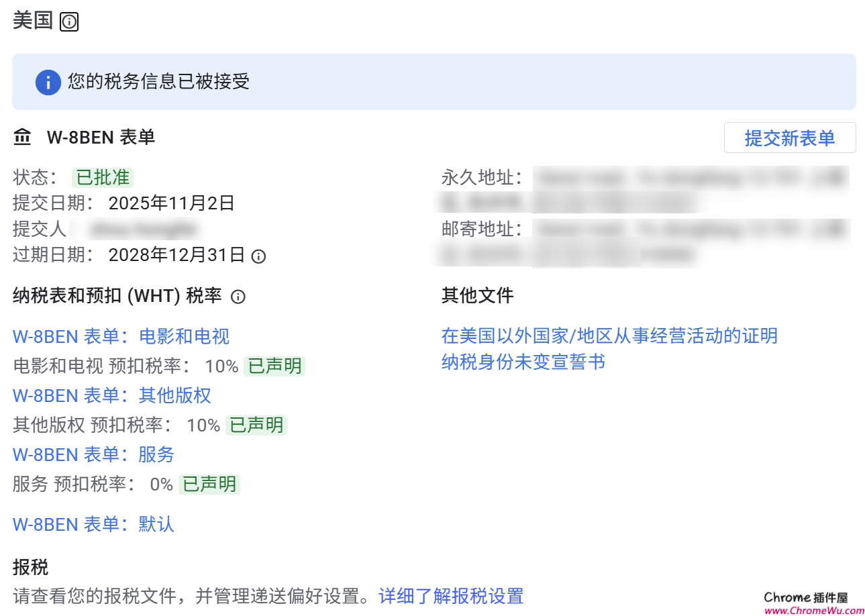Click the 已批准 status badge
The height and width of the screenshot is (616, 865).
(x=102, y=177)
